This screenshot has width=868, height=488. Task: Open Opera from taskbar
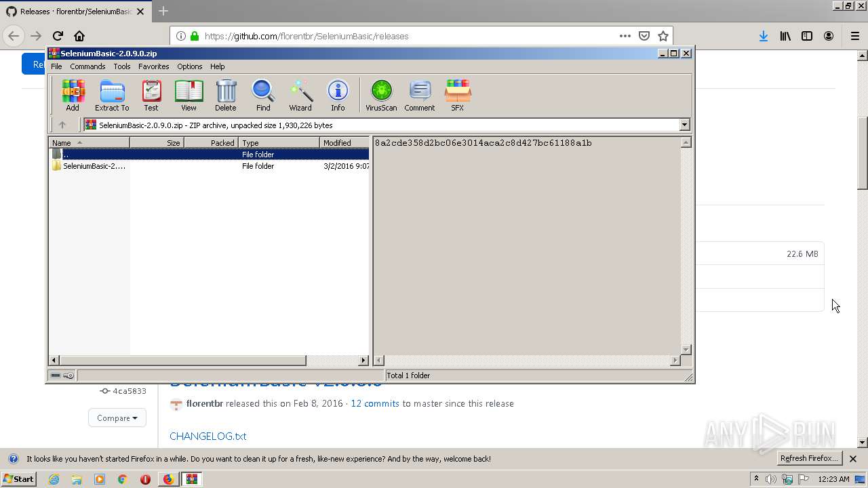tap(145, 479)
